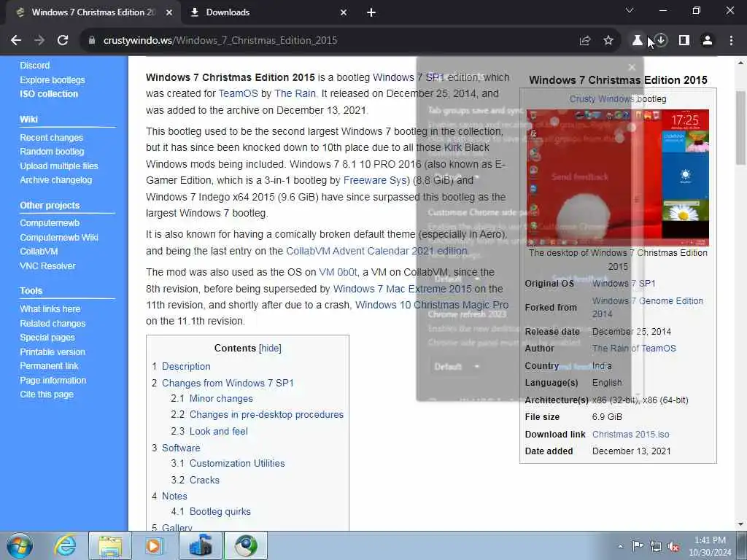747x560 pixels.
Task: Jump to 3.1 Customization Utilities
Action: point(237,463)
